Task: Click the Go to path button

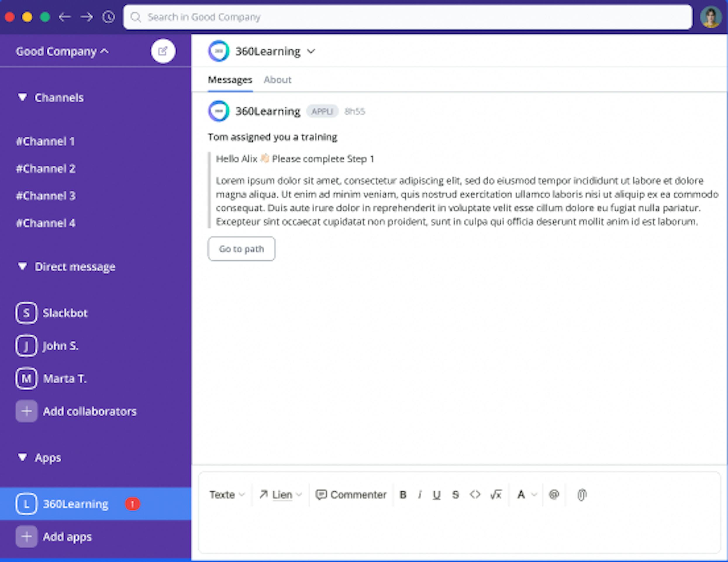Action: click(x=241, y=249)
